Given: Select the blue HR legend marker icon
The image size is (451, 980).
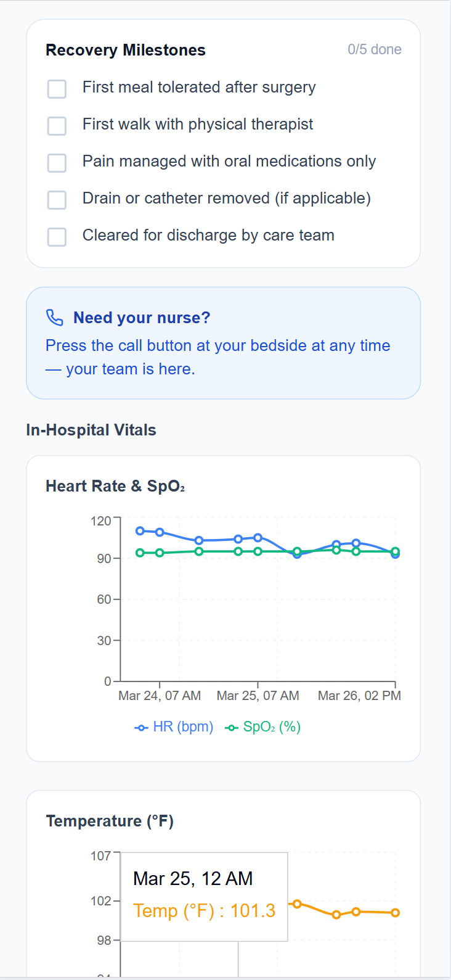Looking at the screenshot, I should 142,727.
